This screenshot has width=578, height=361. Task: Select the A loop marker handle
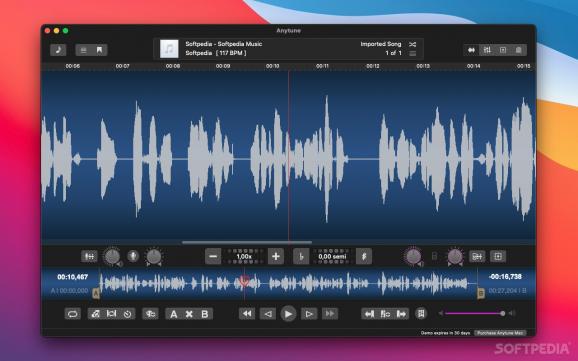(96, 294)
